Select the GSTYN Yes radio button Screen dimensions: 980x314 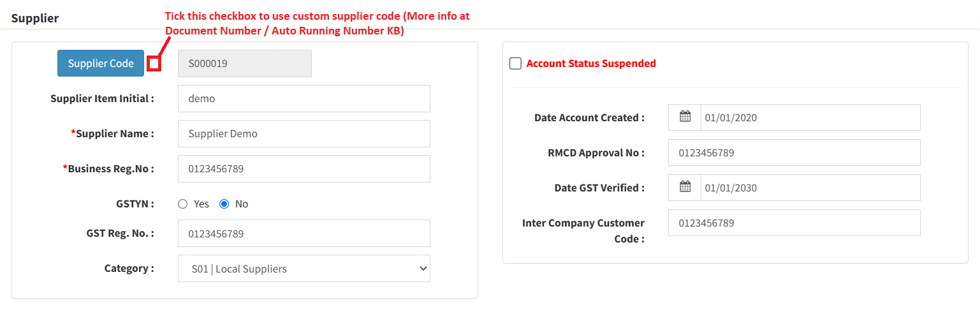pyautogui.click(x=183, y=204)
